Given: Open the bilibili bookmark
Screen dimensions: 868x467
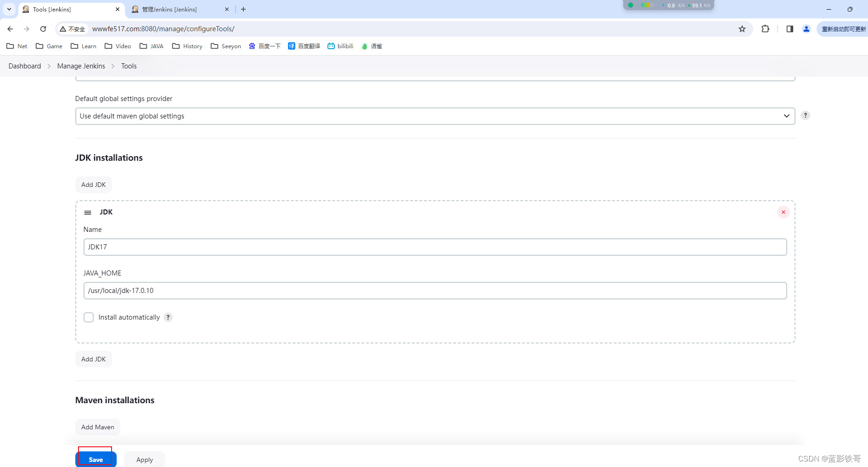Looking at the screenshot, I should (340, 46).
